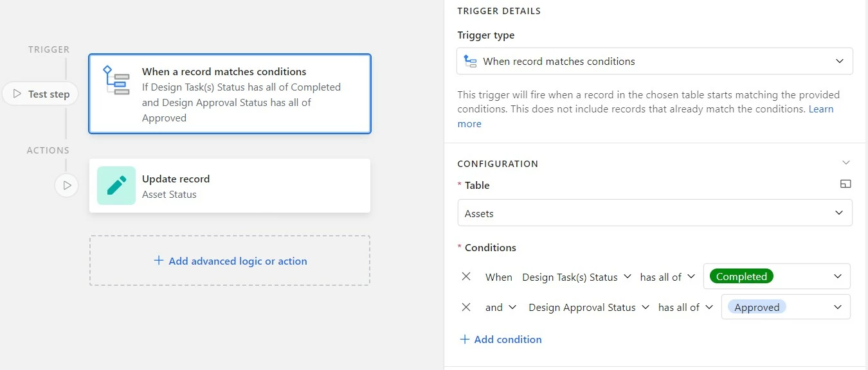Click the green Completed status tag
868x370 pixels.
click(x=741, y=276)
